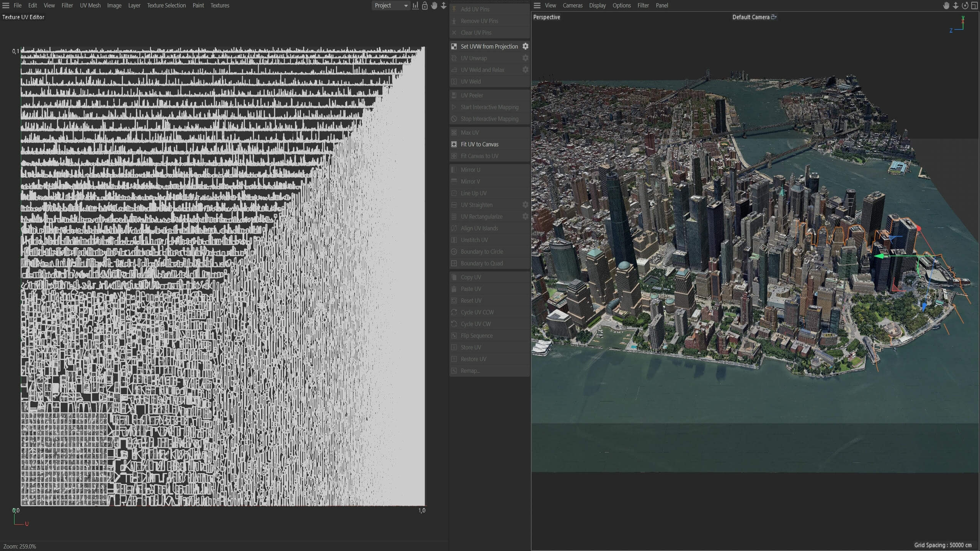Open the Texture Selection menu
The height and width of the screenshot is (551, 980).
(166, 5)
